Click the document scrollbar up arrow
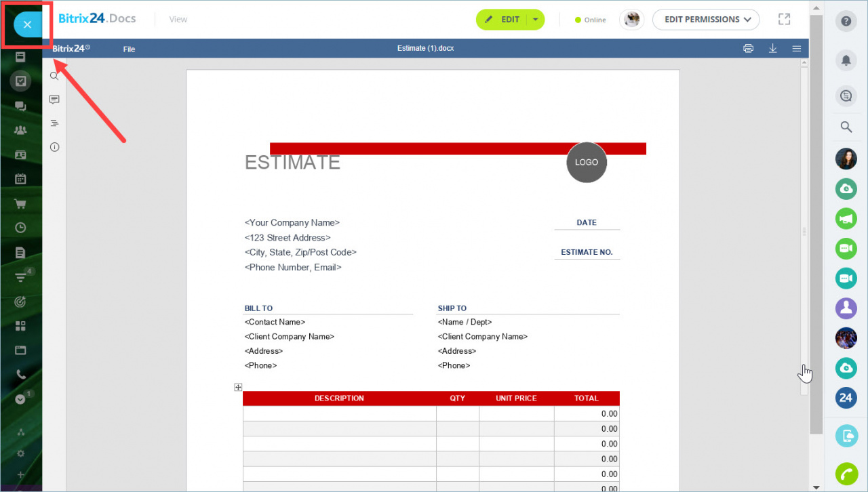The height and width of the screenshot is (492, 868). [x=804, y=62]
